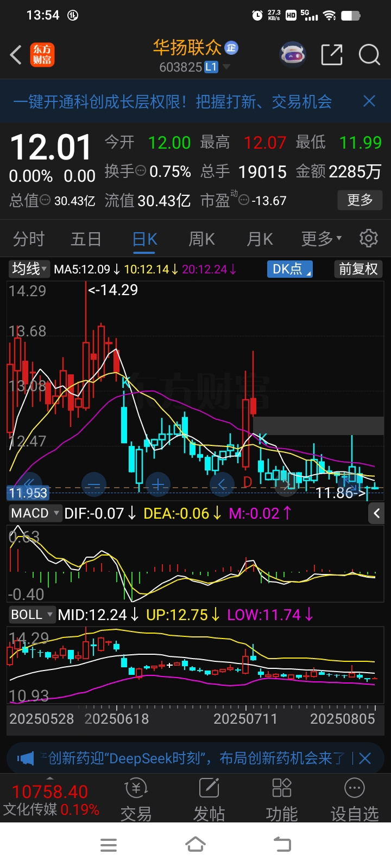Open the 交易 trade tab
The height and width of the screenshot is (868, 391).
point(136,800)
